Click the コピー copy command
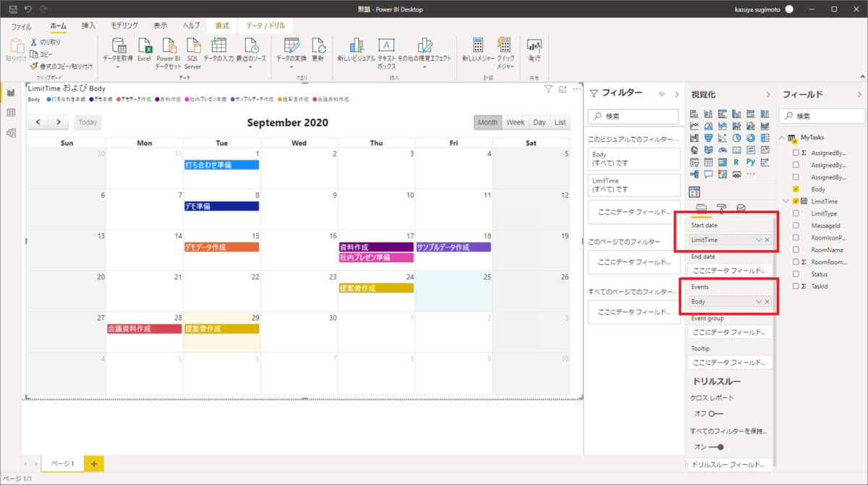The image size is (868, 485). click(x=46, y=54)
